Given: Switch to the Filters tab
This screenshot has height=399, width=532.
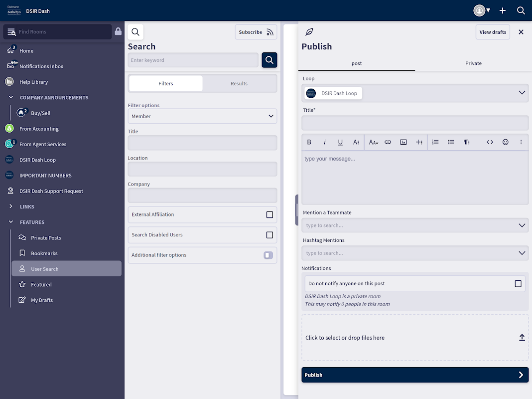Looking at the screenshot, I should [x=166, y=83].
